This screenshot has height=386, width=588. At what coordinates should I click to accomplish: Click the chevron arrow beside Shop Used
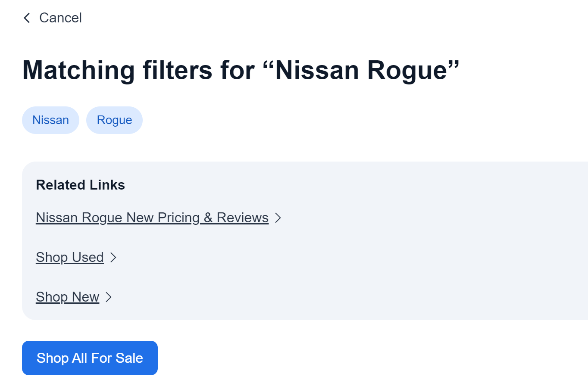[x=113, y=257]
